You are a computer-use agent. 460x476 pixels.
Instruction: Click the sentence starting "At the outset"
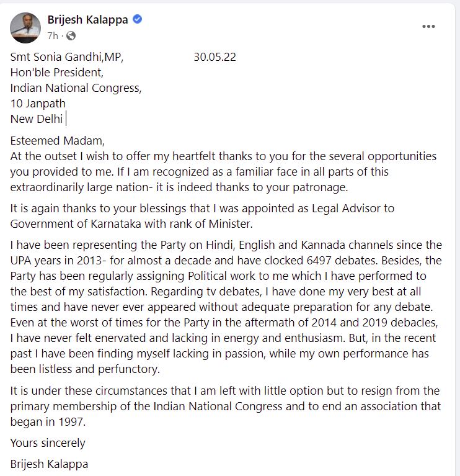tap(223, 156)
